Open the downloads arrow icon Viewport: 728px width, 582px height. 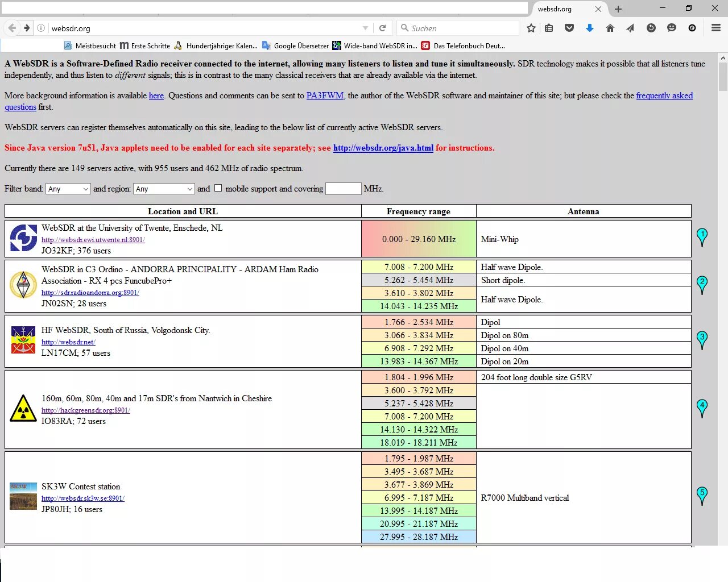click(590, 28)
